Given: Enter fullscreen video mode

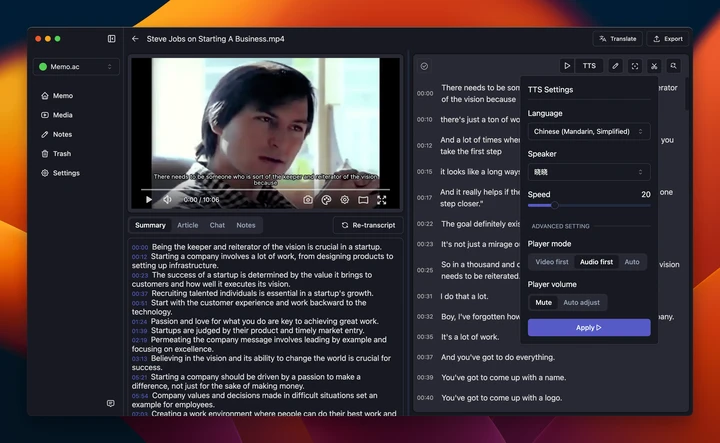Looking at the screenshot, I should pos(382,200).
